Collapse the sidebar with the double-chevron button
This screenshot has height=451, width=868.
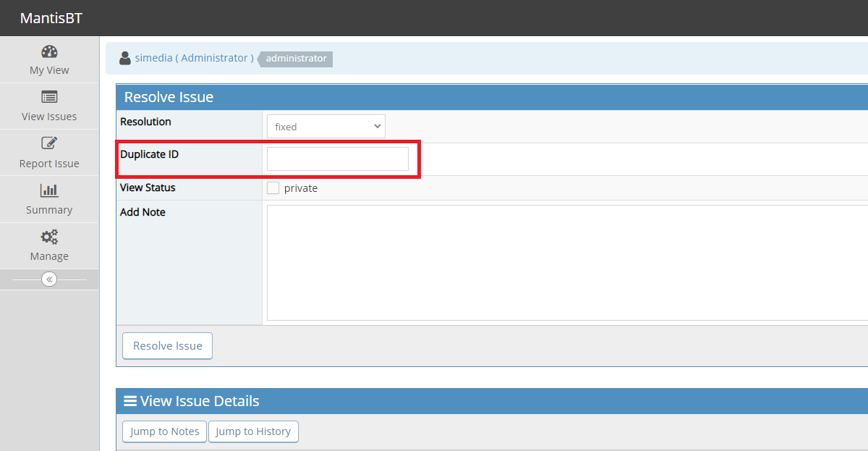(49, 279)
